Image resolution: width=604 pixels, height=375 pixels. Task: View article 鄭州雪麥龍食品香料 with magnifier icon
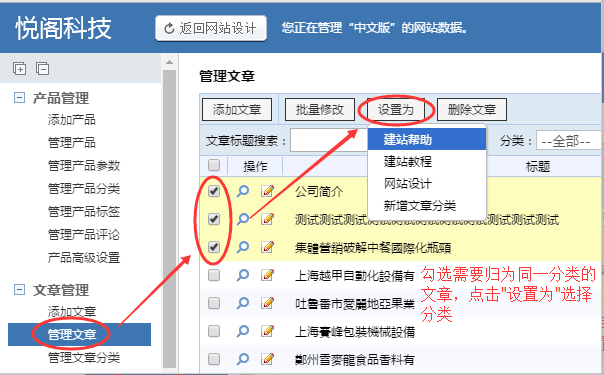(x=243, y=359)
